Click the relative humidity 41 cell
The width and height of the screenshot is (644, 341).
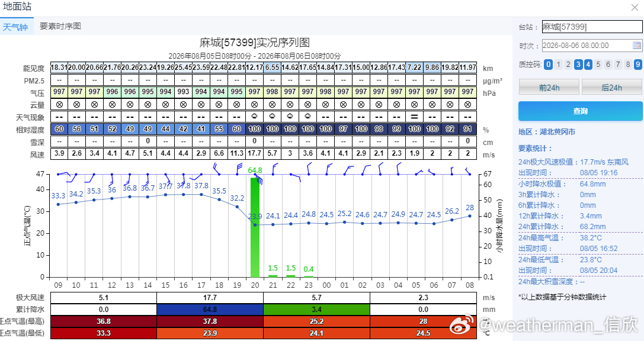point(201,129)
